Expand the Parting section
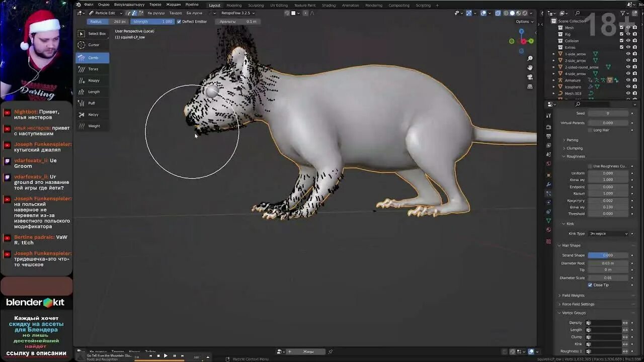644x362 pixels. point(571,140)
